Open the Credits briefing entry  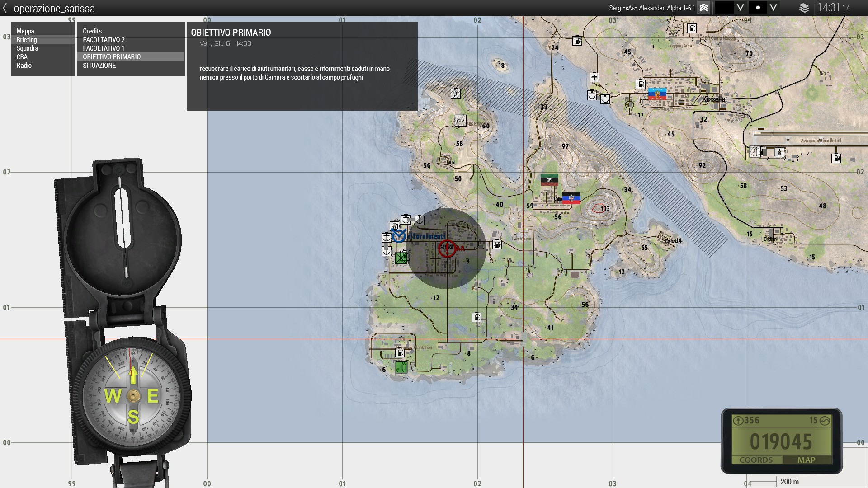point(131,31)
